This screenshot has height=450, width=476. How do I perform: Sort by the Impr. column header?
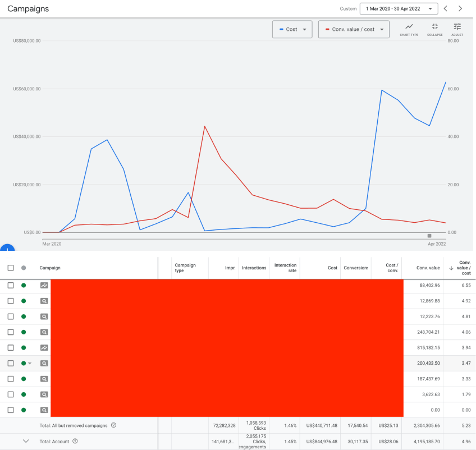click(x=230, y=268)
